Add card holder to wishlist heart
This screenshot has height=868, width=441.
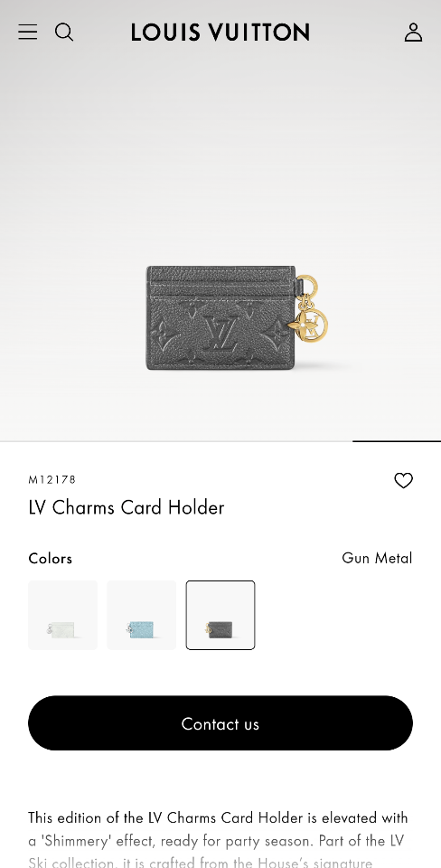(x=403, y=480)
